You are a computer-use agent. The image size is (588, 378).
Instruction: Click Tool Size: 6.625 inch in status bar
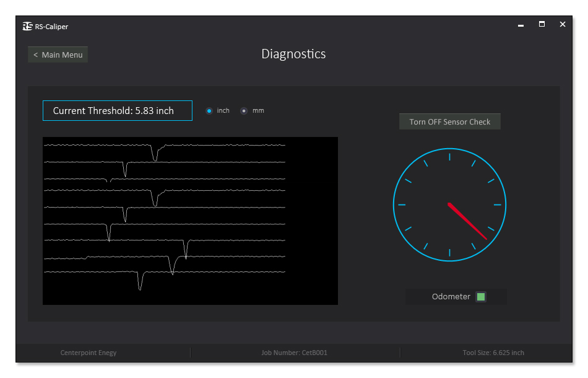[x=493, y=353]
